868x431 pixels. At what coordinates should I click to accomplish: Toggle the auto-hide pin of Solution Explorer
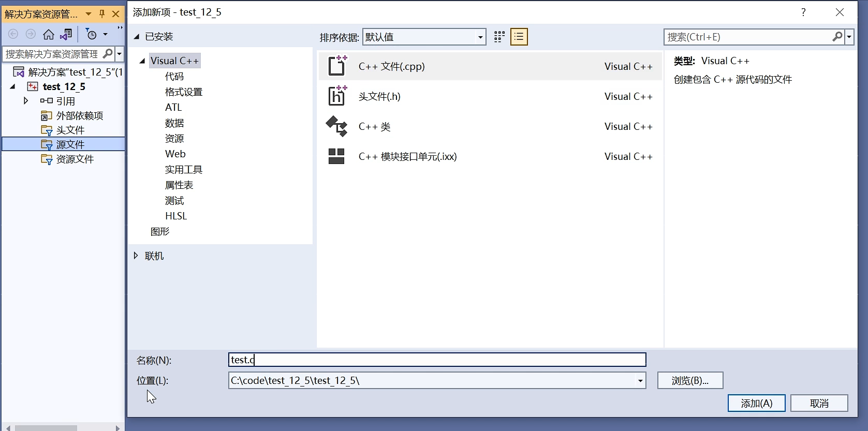tap(102, 14)
